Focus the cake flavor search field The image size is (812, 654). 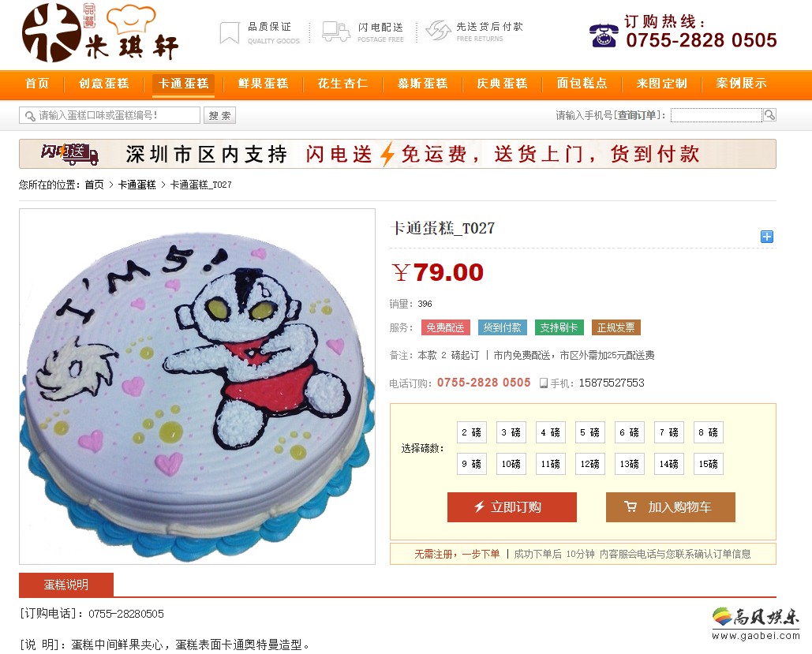(x=110, y=115)
